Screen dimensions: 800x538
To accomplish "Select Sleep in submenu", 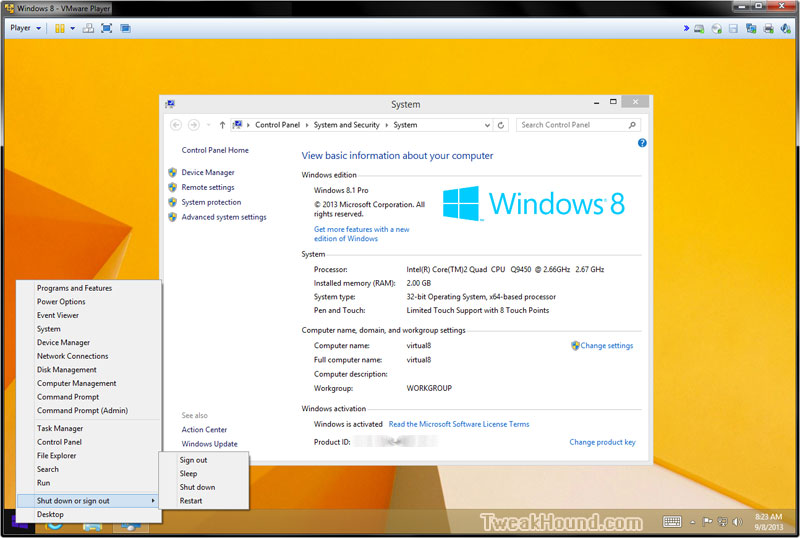I will (188, 474).
